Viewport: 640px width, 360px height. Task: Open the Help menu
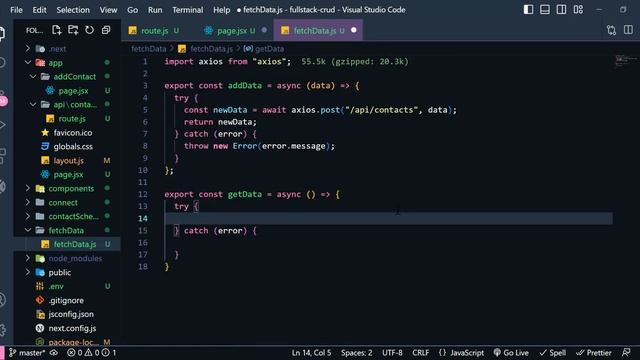tap(221, 10)
